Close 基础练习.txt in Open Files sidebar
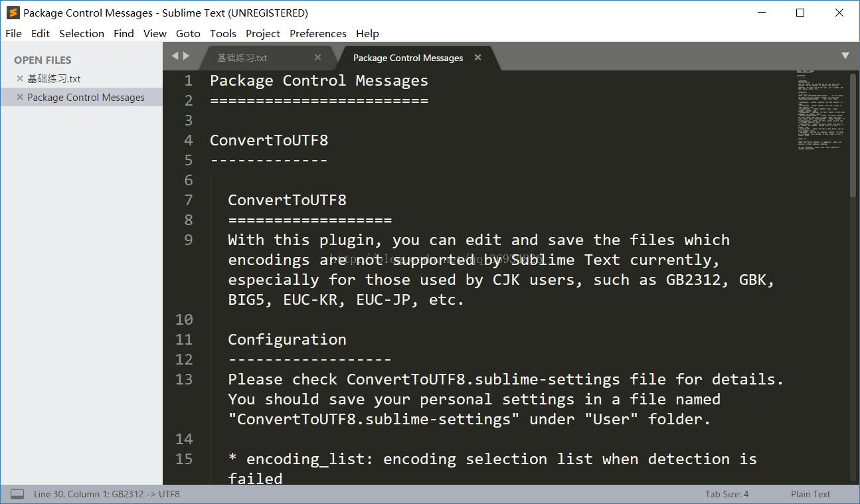860x504 pixels. (x=20, y=78)
